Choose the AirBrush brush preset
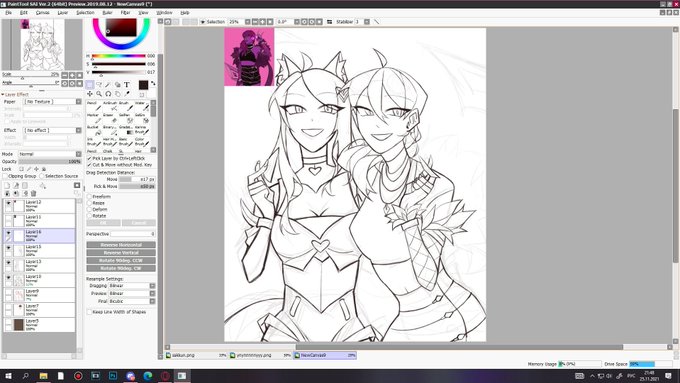The image size is (680, 383). pyautogui.click(x=109, y=106)
